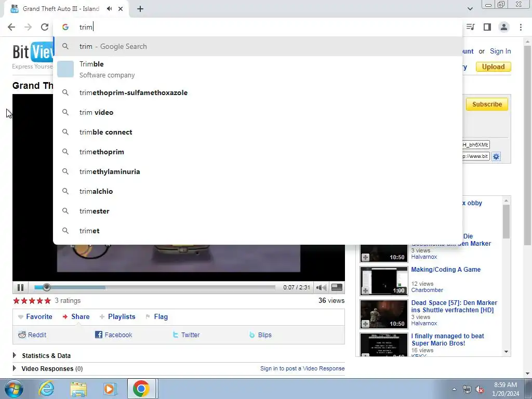Viewport: 532px width, 399px height.
Task: Click the muted volume tray icon
Action: [x=480, y=389]
